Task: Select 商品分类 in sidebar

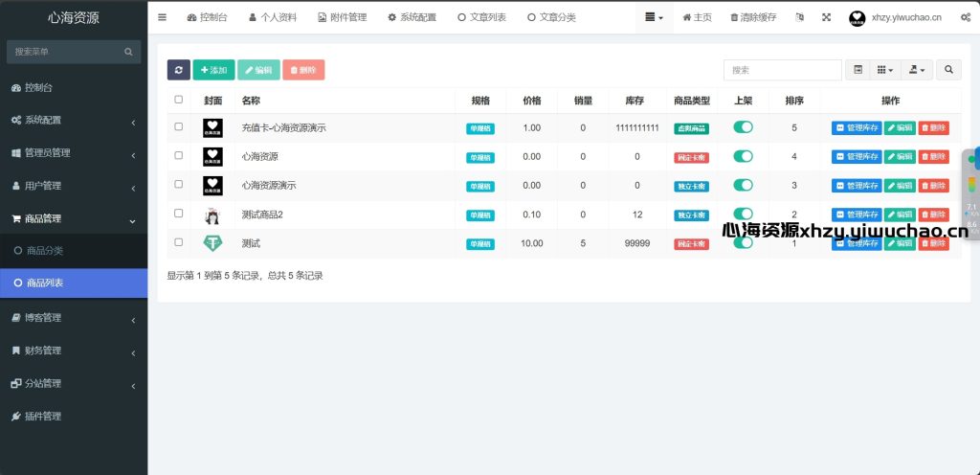Action: [74, 251]
